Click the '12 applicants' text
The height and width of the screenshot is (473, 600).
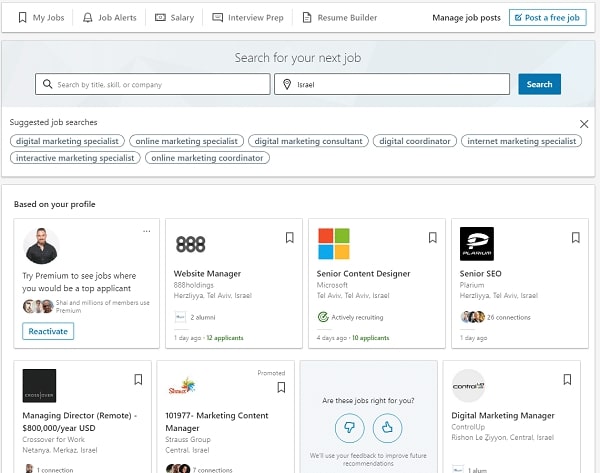click(x=225, y=338)
